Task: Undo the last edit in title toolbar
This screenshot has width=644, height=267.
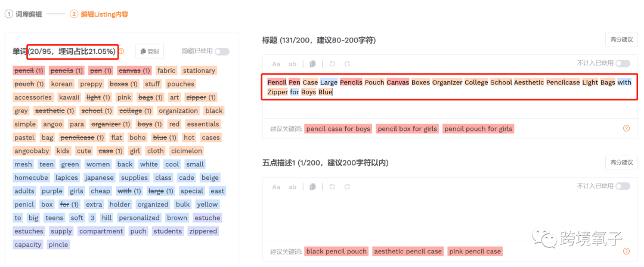Action: point(332,64)
